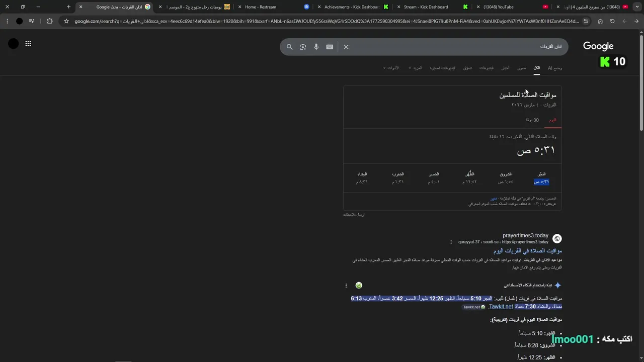Switch to the أخبار (News) results tab
Viewport: 644px width, 362px height.
click(x=505, y=68)
